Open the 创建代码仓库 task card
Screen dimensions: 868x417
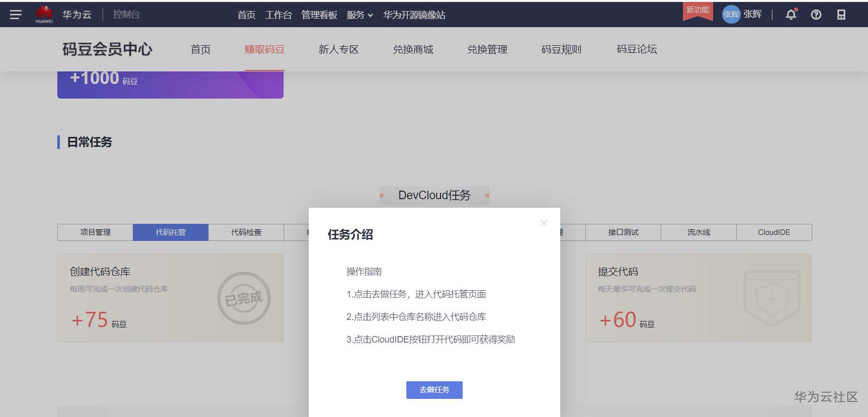pos(170,298)
